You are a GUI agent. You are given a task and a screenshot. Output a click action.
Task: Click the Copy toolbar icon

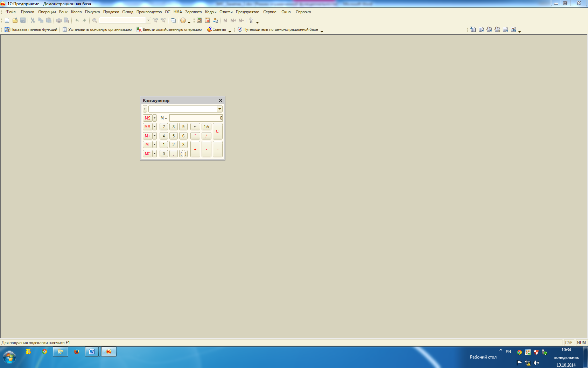coord(41,20)
